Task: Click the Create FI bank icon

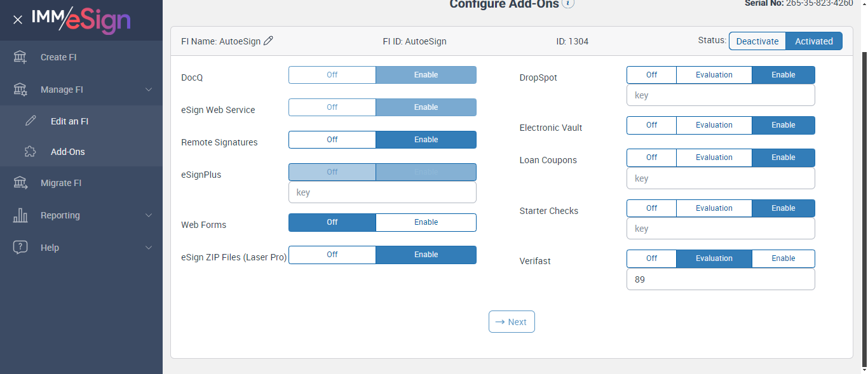Action: (x=20, y=57)
